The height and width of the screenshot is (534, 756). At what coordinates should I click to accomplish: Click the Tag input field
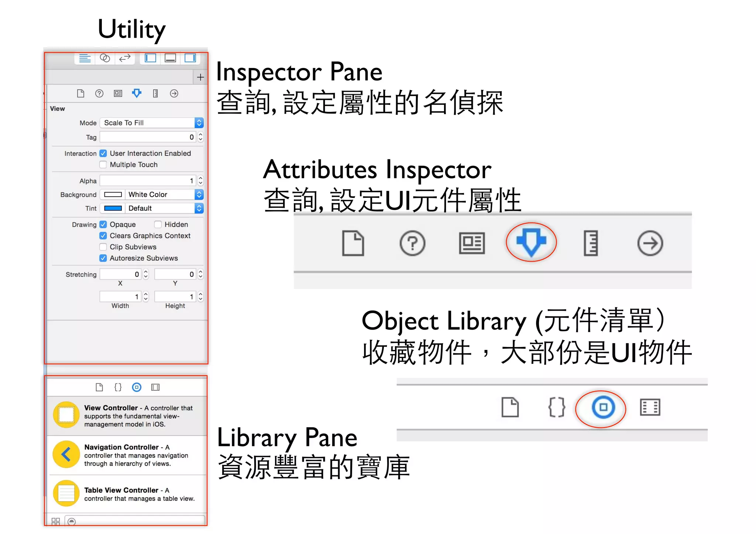(x=148, y=137)
